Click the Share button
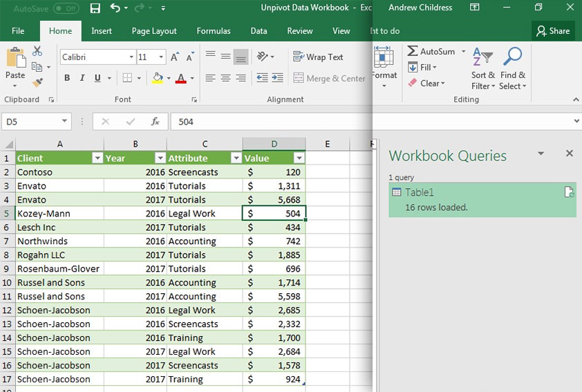 [553, 31]
